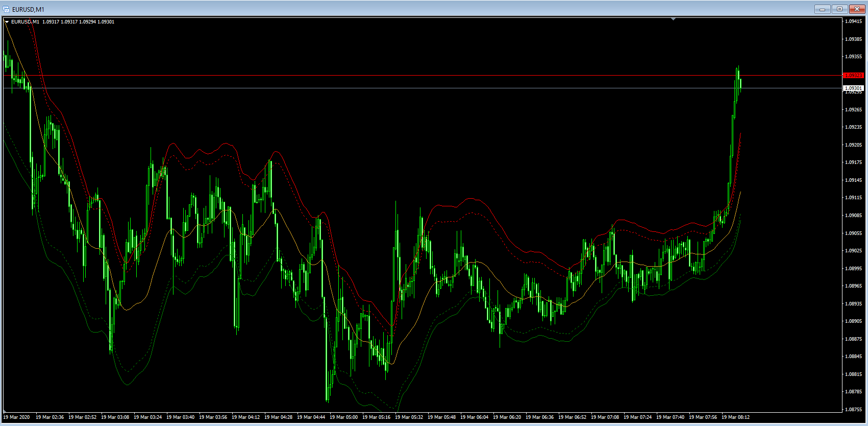Click the 1.09055 price scale value

click(854, 233)
